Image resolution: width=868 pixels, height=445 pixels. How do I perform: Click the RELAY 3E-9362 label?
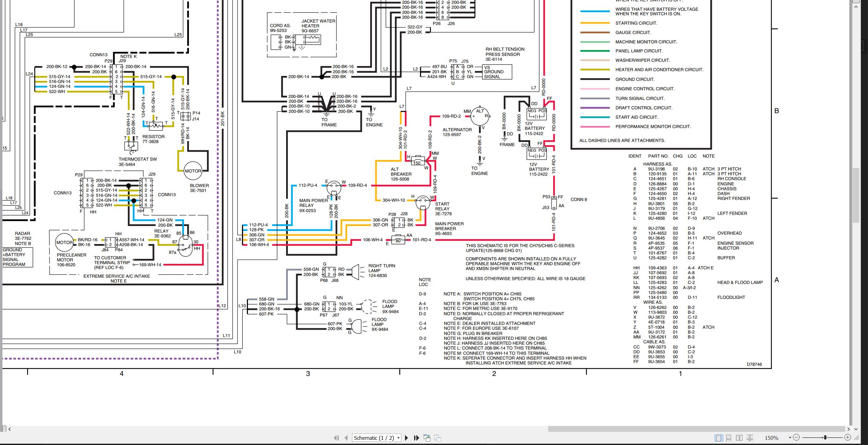[x=162, y=234]
